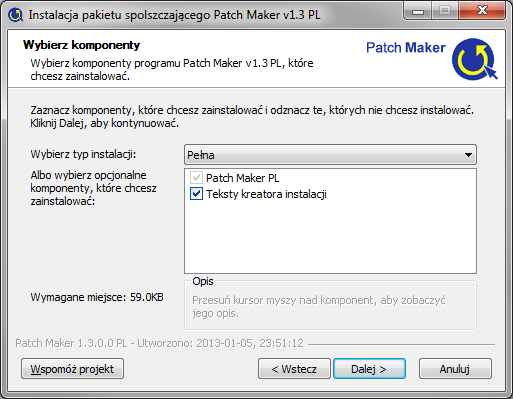Click empty area of components list

[330, 238]
